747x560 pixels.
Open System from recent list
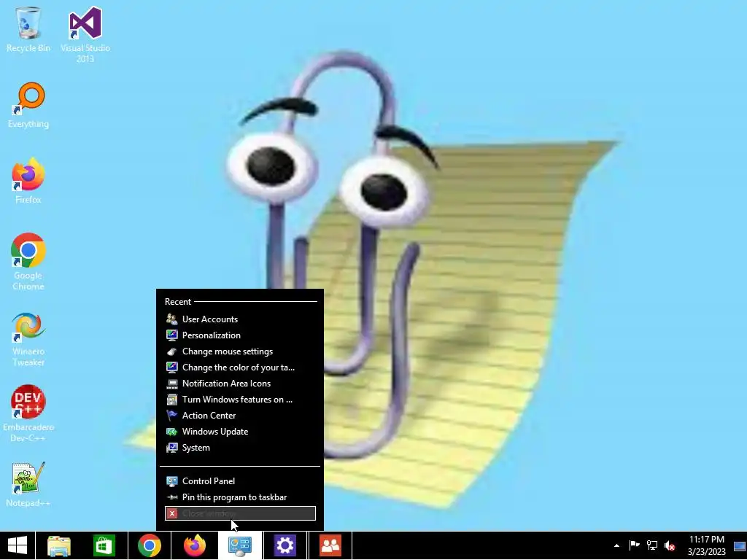point(240,448)
